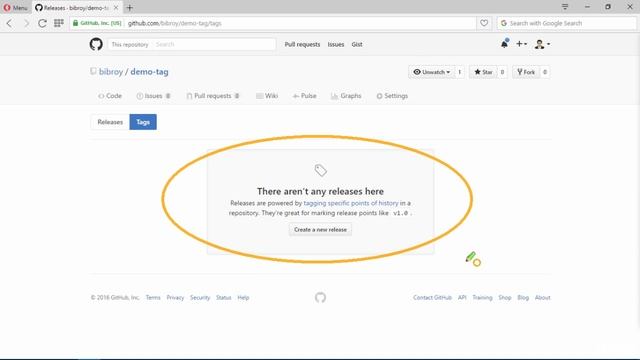Expand the Unwatch dropdown

[x=431, y=72]
